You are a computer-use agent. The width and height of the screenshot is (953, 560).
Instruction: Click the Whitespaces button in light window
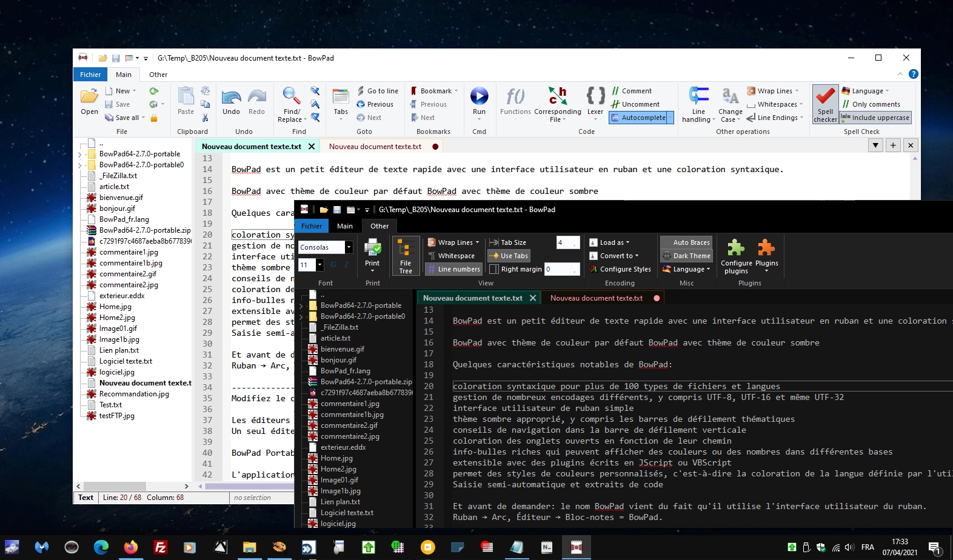[x=775, y=104]
